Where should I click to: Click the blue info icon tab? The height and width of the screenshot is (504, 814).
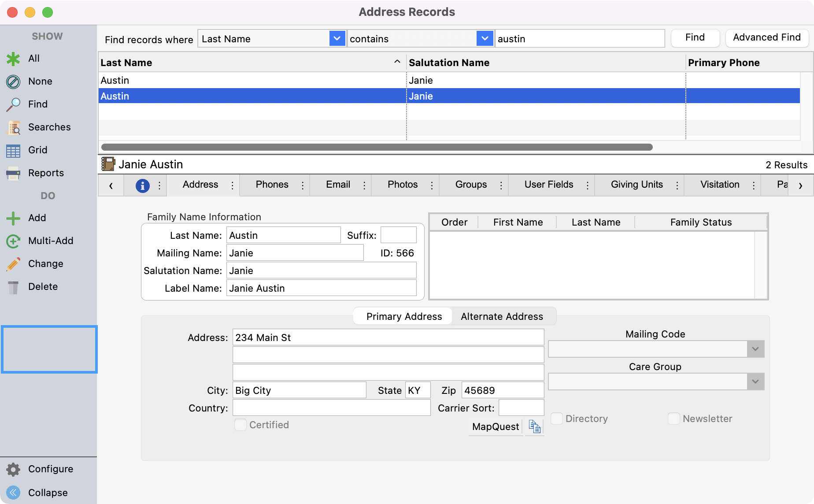(142, 185)
